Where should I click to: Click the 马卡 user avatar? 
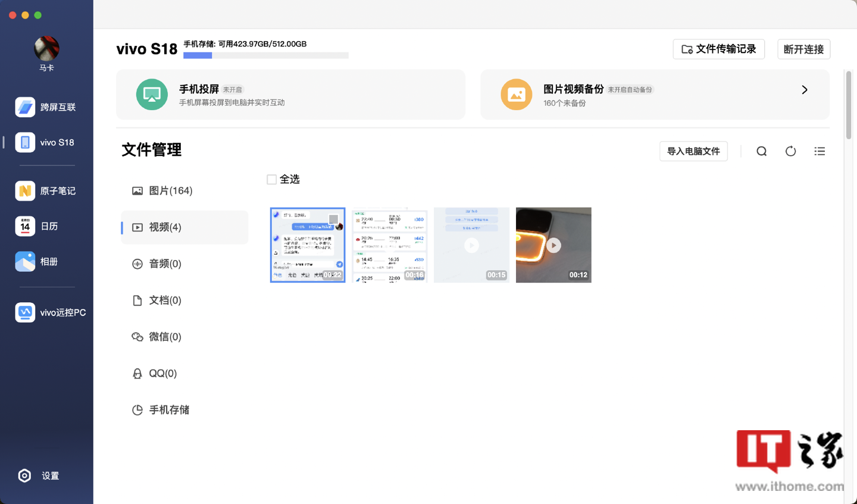[x=46, y=48]
